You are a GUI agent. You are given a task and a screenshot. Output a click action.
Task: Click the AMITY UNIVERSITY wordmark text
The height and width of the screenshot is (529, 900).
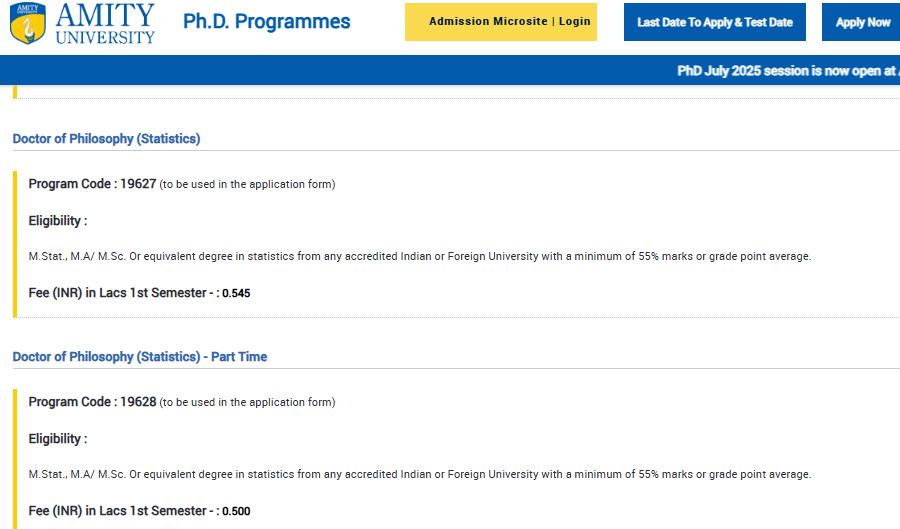105,24
